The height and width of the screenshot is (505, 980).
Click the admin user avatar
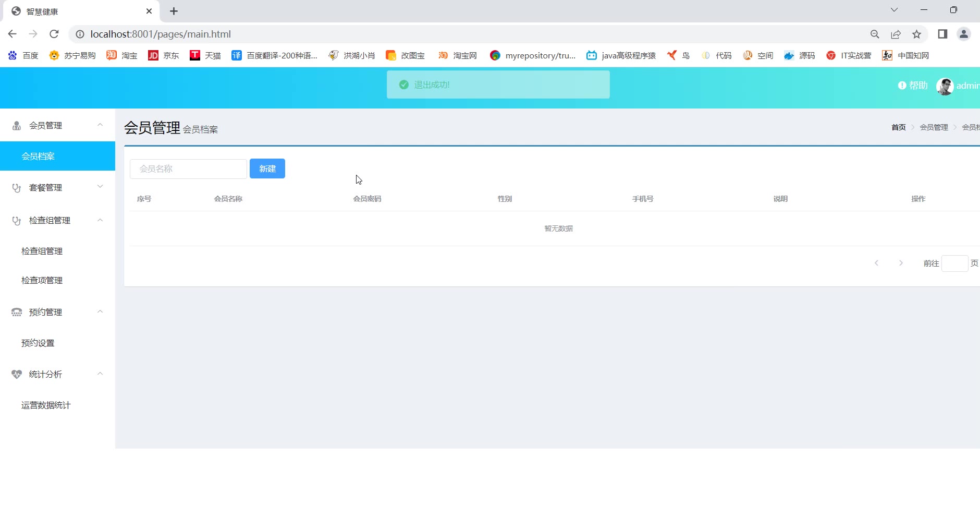(x=945, y=86)
